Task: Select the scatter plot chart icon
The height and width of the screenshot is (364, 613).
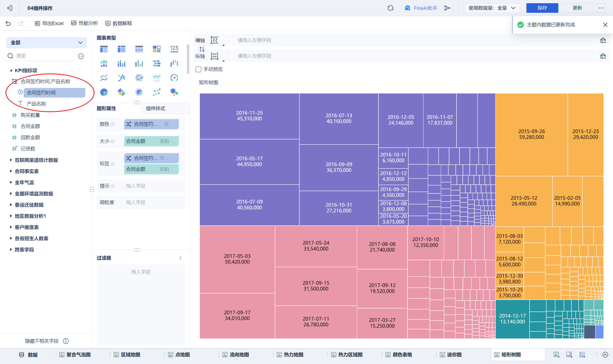Action: [157, 92]
